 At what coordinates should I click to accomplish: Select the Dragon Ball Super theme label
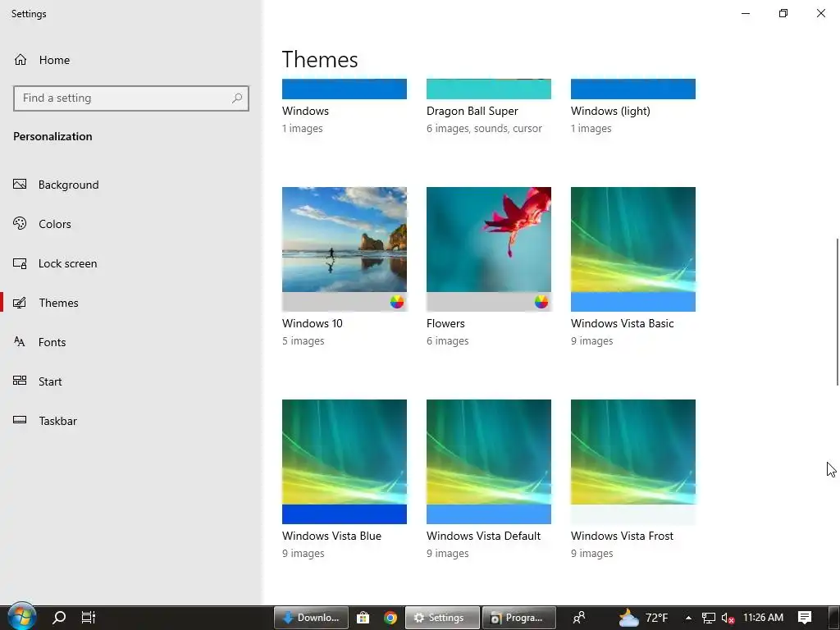(x=472, y=111)
